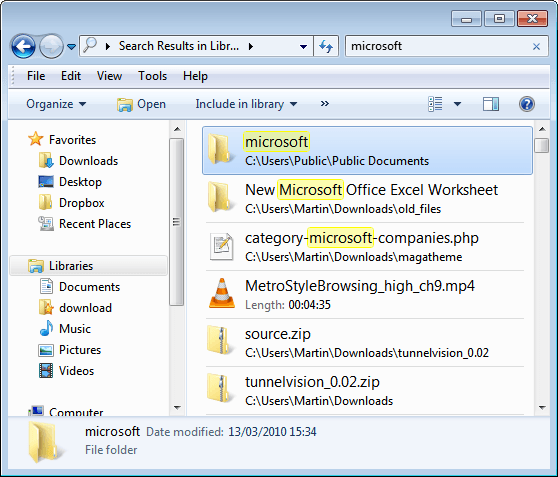The height and width of the screenshot is (477, 558).
Task: Click the Desktop icon in Favorites
Action: [x=46, y=182]
